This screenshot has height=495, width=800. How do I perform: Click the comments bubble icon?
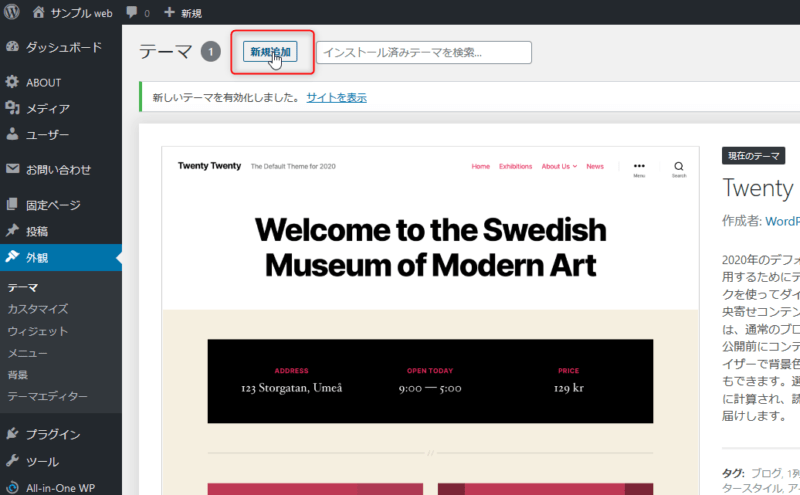click(132, 14)
